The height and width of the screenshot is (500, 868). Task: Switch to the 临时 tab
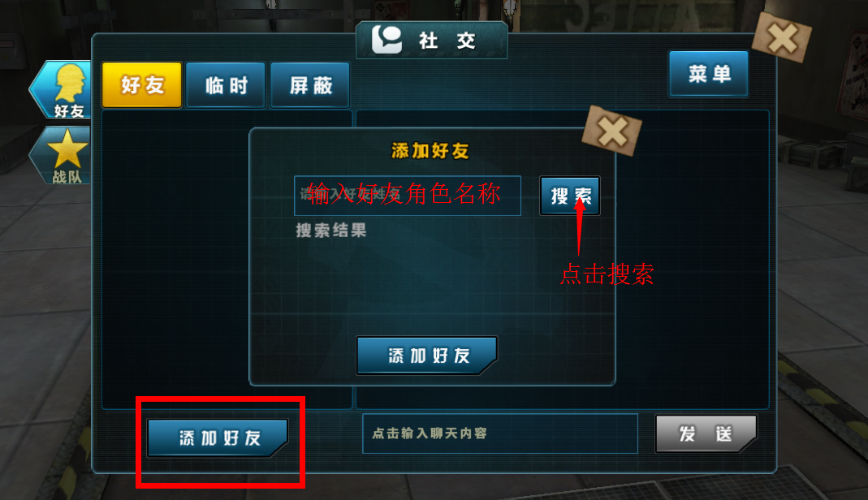pyautogui.click(x=226, y=84)
